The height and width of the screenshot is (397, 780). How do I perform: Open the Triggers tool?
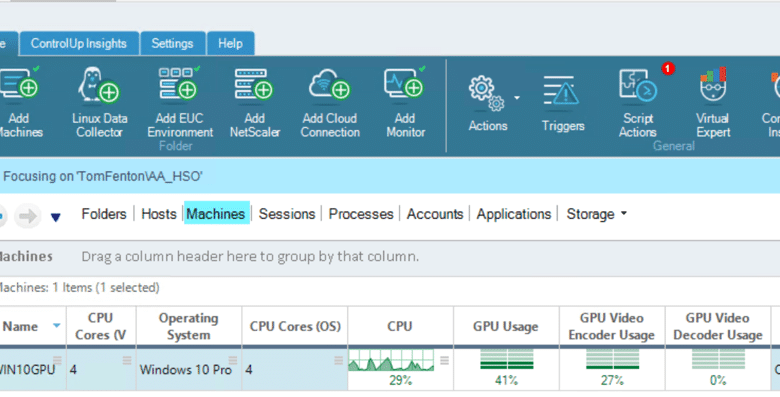coord(563,103)
